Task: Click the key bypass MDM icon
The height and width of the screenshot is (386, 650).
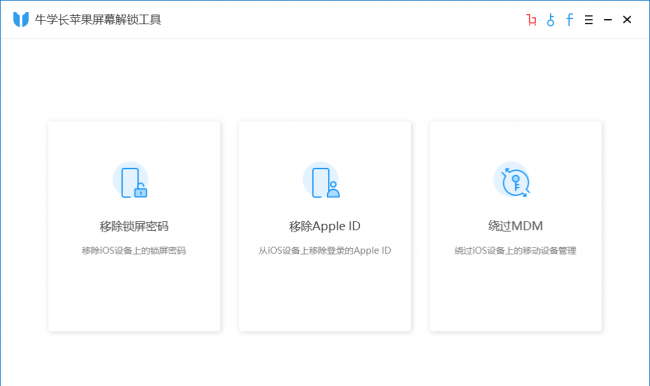Action: click(513, 180)
